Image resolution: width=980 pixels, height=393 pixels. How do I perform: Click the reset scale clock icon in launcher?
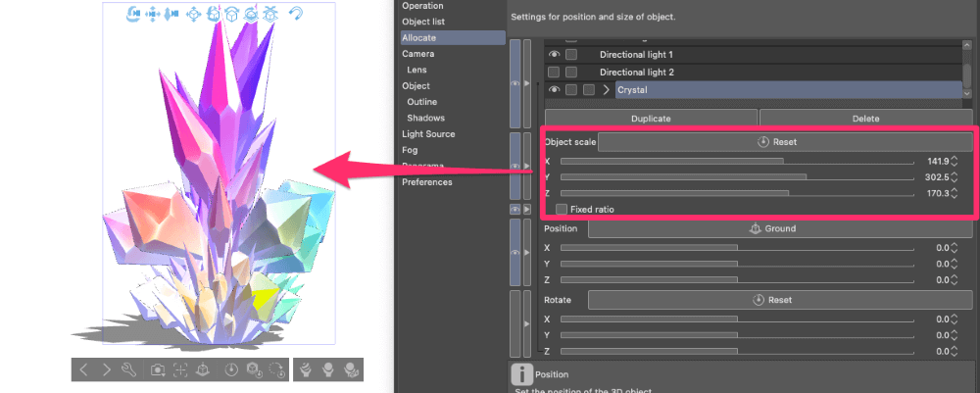231,369
